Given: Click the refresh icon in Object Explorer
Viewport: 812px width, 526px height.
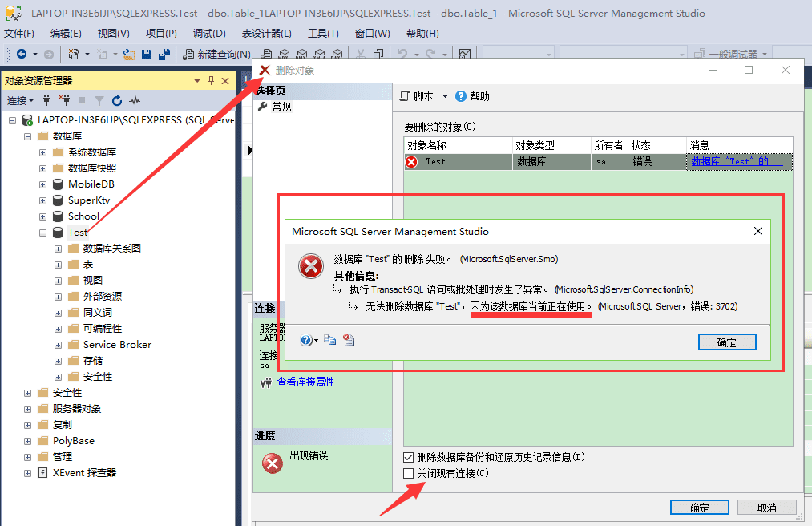Looking at the screenshot, I should click(117, 100).
